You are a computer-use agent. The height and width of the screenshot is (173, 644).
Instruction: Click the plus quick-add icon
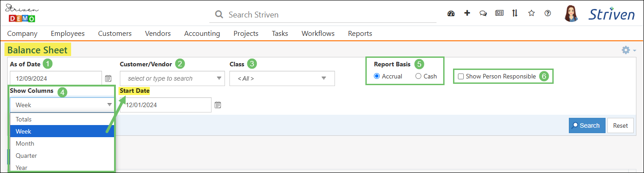tap(467, 13)
